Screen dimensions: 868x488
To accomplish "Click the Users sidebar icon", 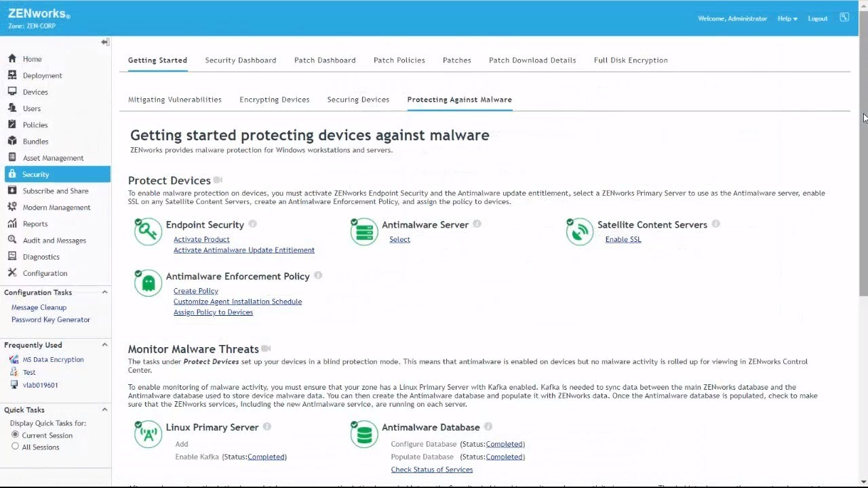I will [12, 108].
